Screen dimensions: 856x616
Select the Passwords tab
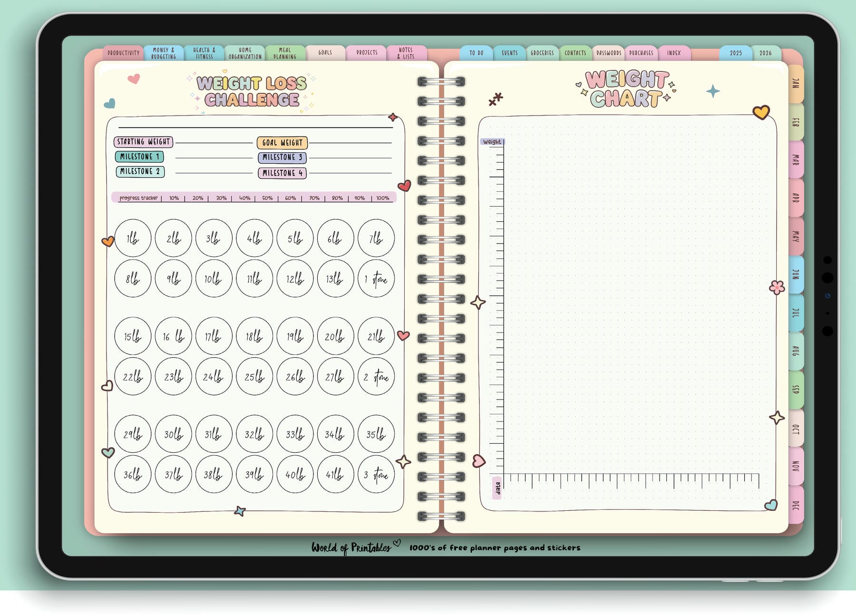click(609, 53)
